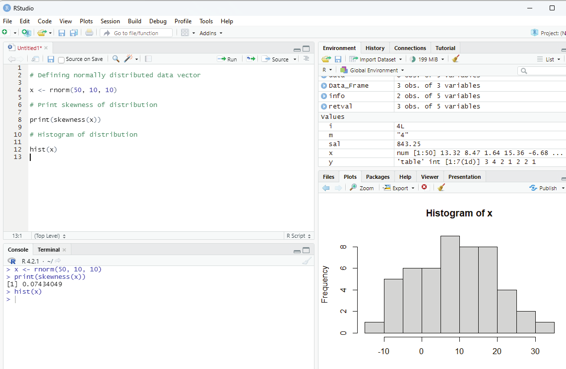Select the sal value row
Screen dimensions: 566x369
(442, 144)
